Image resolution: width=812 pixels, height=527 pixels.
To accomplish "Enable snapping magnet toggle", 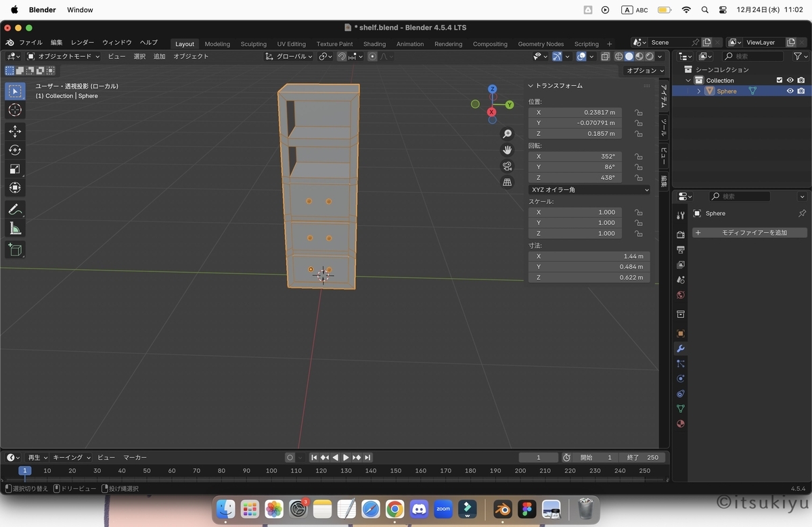I will 342,57.
